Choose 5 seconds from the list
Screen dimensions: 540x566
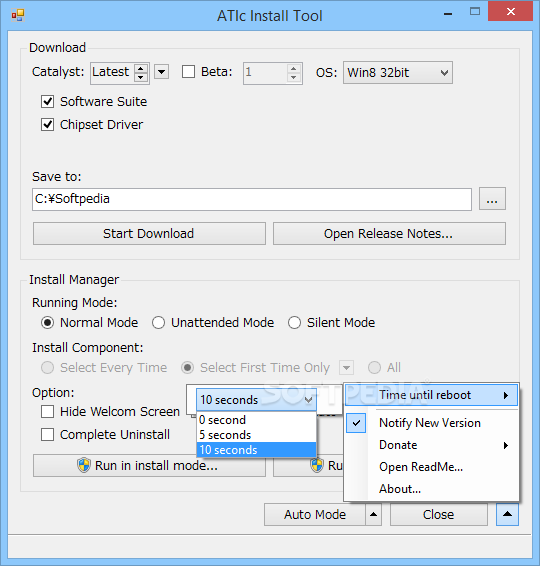click(256, 435)
